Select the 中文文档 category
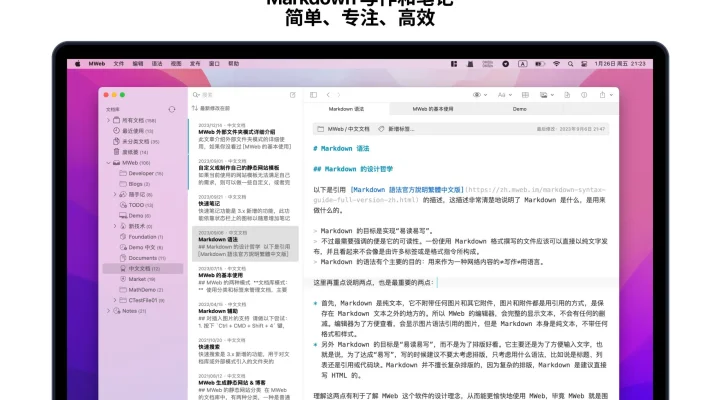The height and width of the screenshot is (400, 720). pyautogui.click(x=142, y=269)
